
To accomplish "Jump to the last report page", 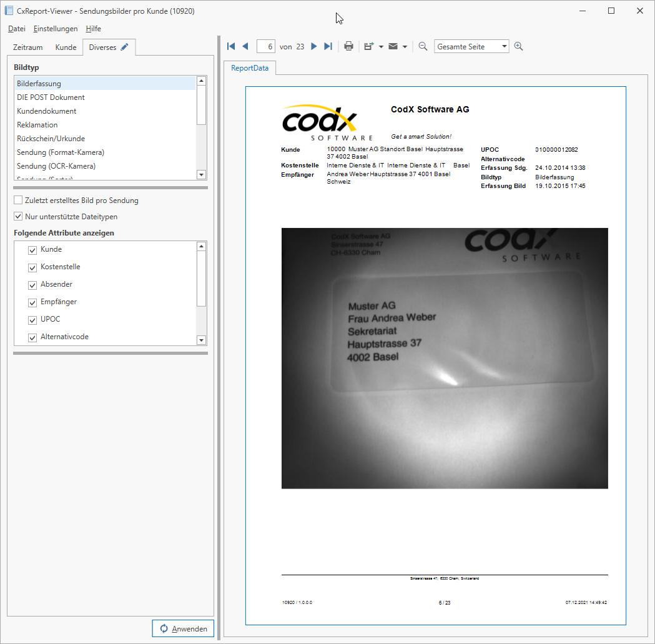I will click(x=328, y=46).
